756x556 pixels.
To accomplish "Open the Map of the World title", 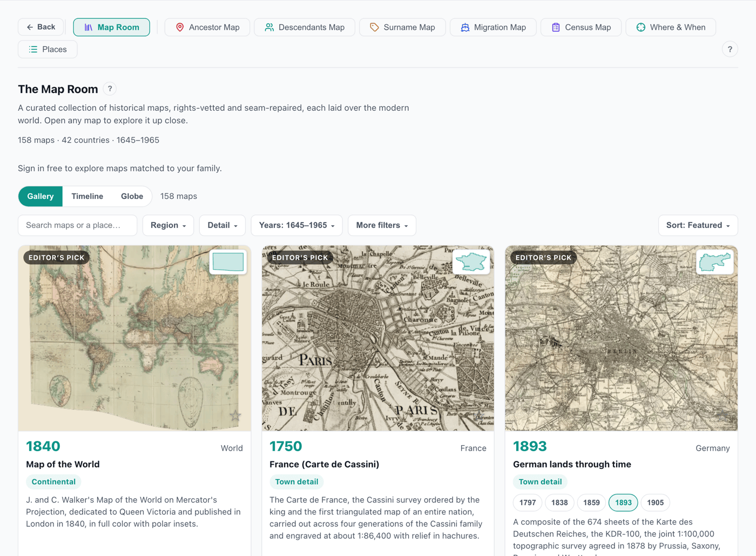I will tap(63, 464).
